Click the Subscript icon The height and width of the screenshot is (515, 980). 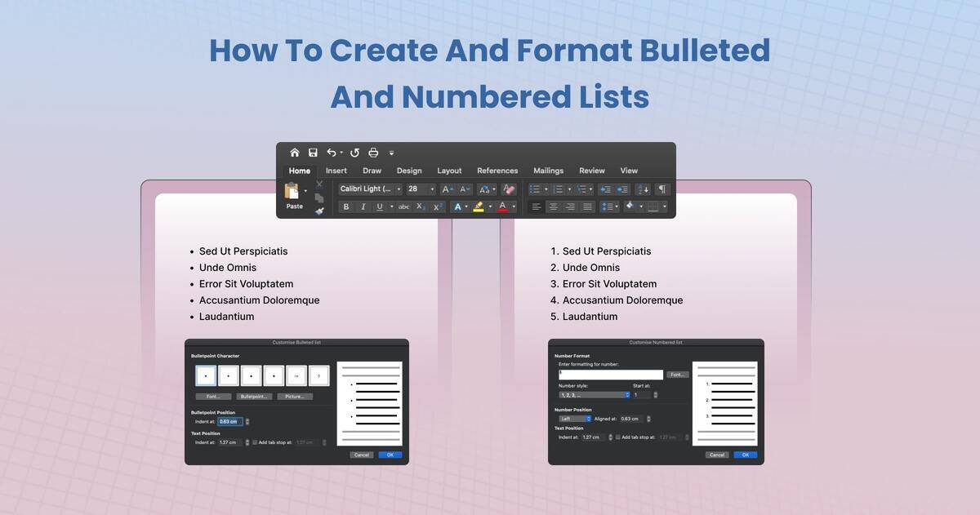tap(421, 206)
